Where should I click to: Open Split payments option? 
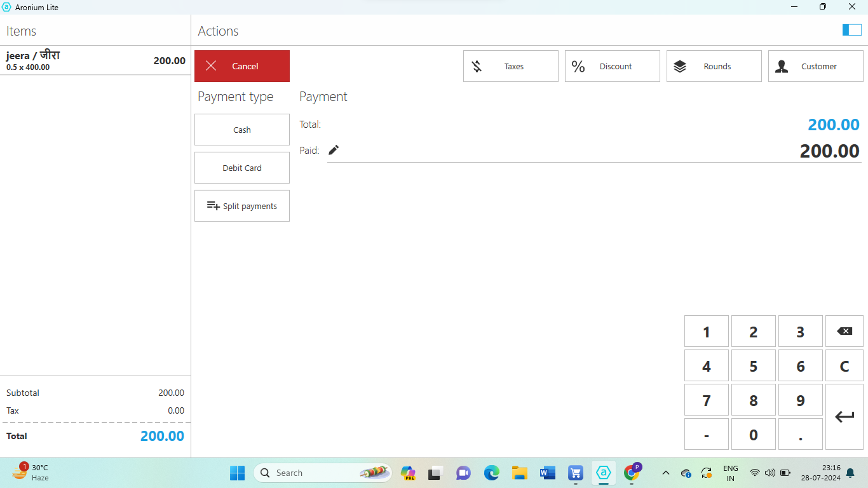242,206
